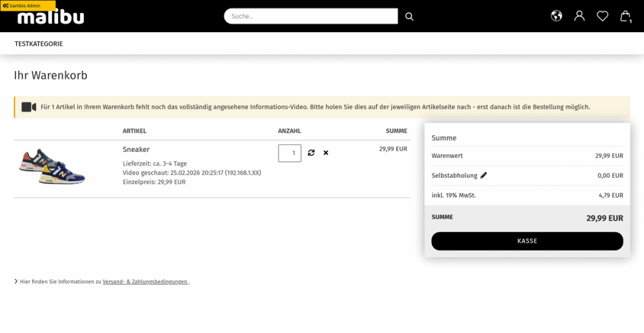Open Gambio Admin badge
This screenshot has width=644, height=333.
click(x=28, y=6)
